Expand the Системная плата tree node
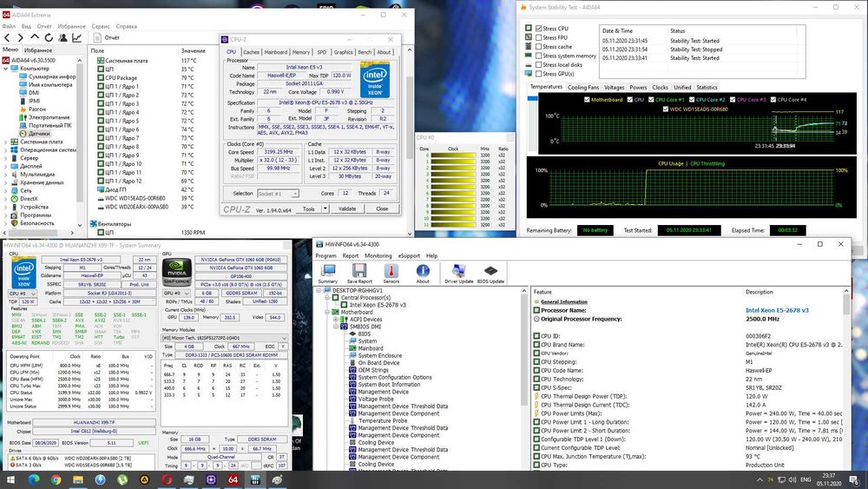The image size is (868, 489). click(x=4, y=141)
